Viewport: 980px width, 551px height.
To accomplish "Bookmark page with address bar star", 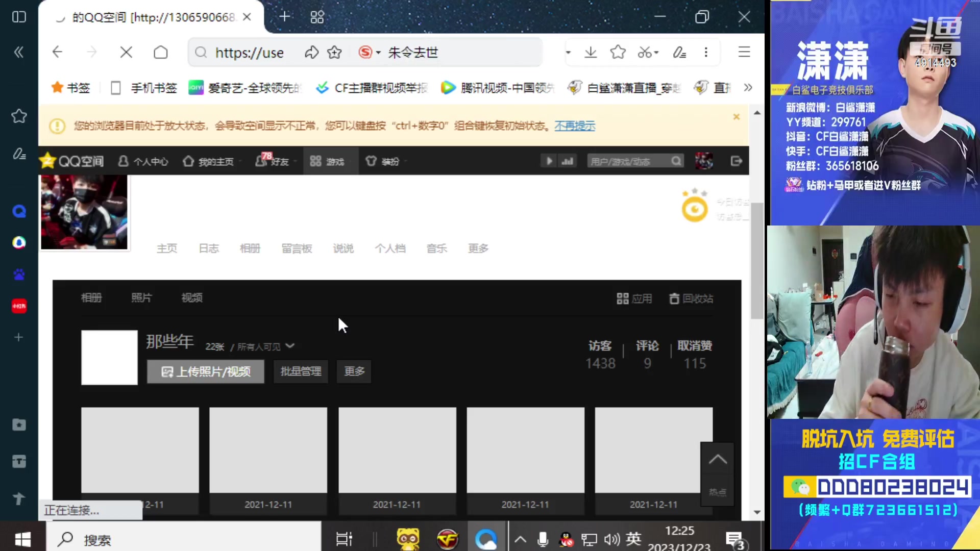I will (334, 52).
